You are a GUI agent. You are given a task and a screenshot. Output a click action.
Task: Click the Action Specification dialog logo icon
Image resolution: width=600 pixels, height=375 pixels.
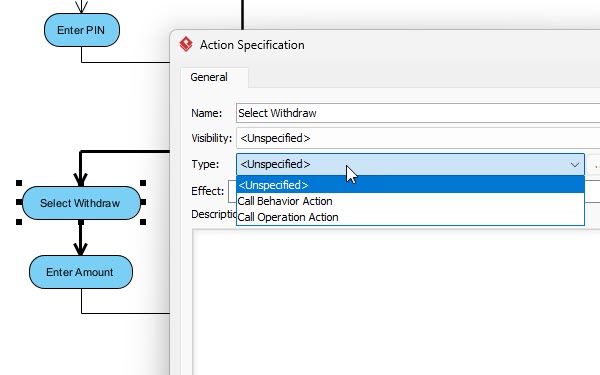point(186,44)
